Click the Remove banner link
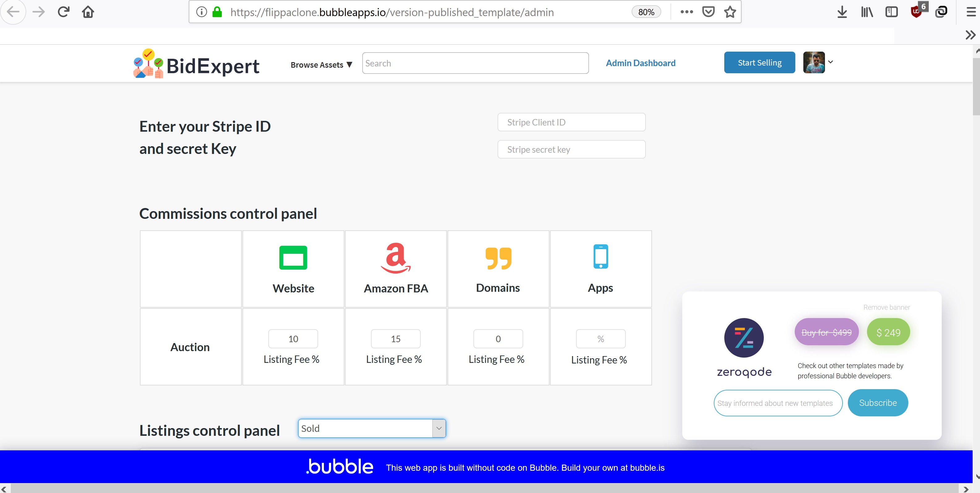Image resolution: width=980 pixels, height=493 pixels. point(886,307)
